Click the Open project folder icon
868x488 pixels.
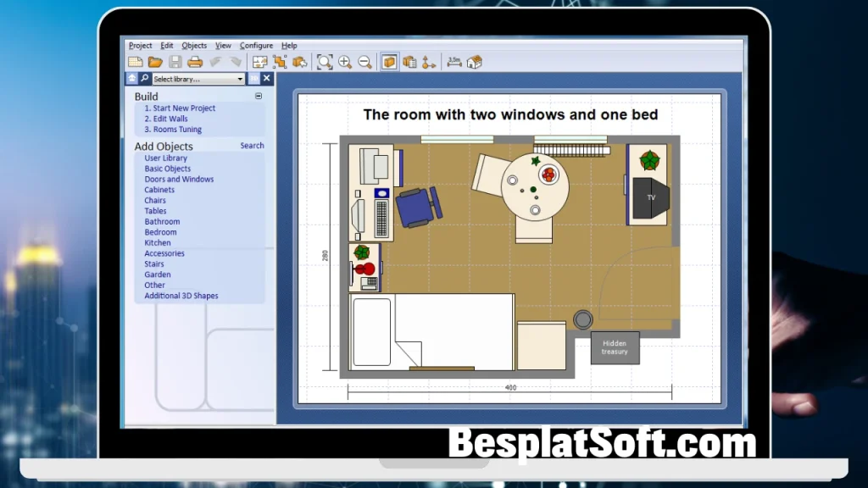tap(155, 62)
